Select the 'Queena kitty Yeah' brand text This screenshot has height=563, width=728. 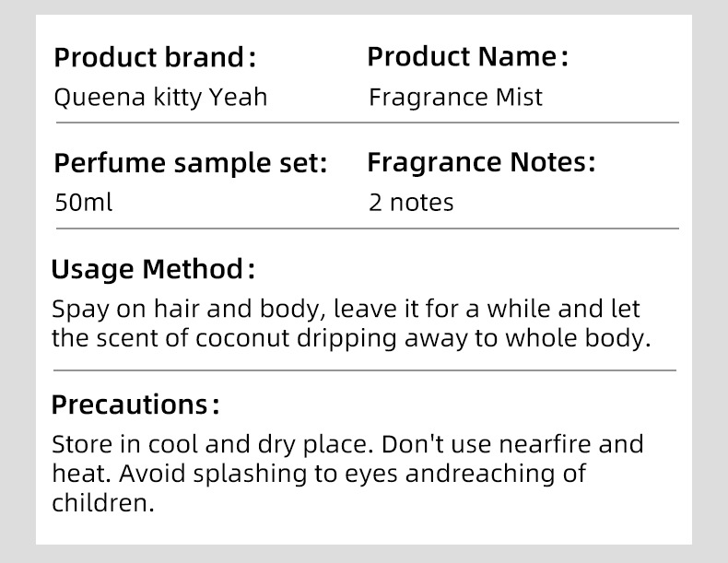point(160,98)
